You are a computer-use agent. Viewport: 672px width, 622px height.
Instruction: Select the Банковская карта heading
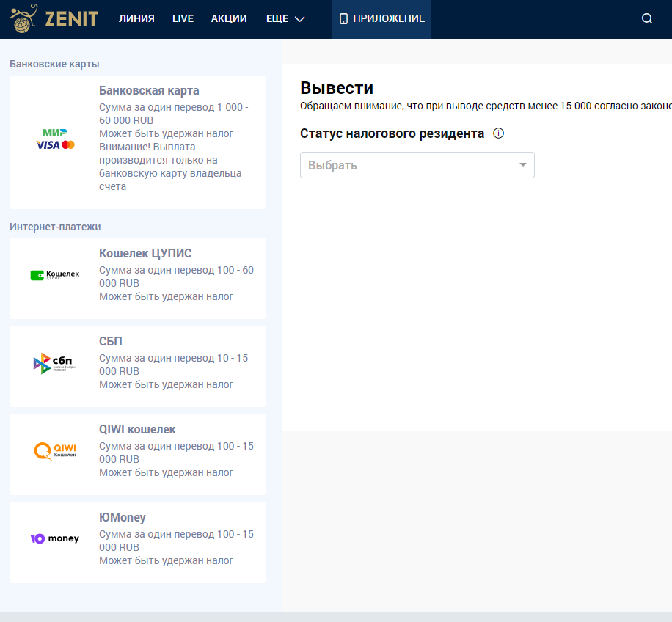149,90
